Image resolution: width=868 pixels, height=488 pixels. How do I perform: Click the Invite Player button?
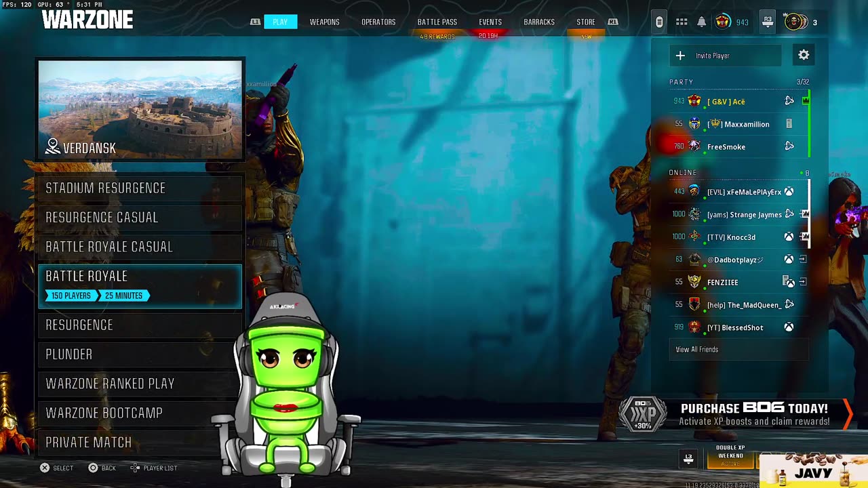pos(726,56)
